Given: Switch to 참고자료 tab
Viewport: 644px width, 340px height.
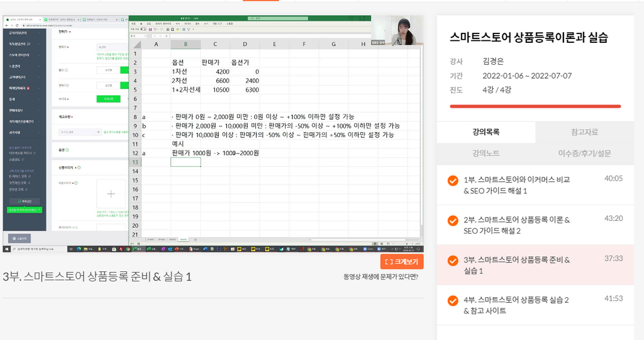Looking at the screenshot, I should click(x=584, y=132).
